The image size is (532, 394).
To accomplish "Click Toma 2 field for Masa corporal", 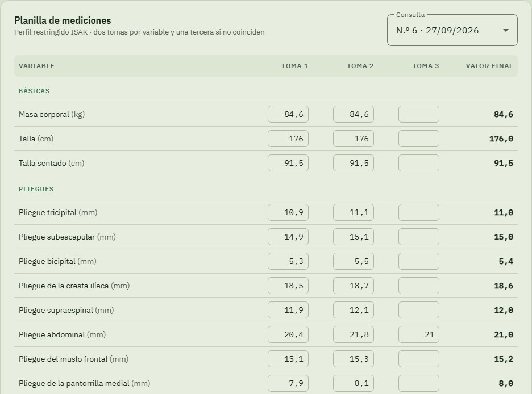I will pos(353,114).
